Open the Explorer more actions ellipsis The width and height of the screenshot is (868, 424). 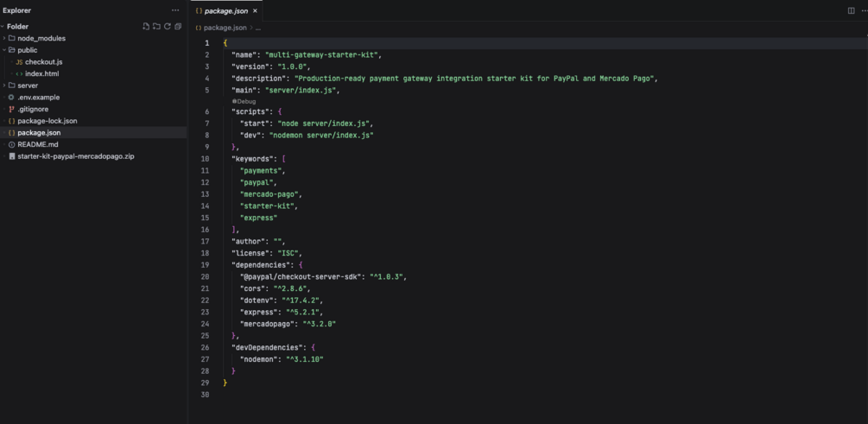175,10
